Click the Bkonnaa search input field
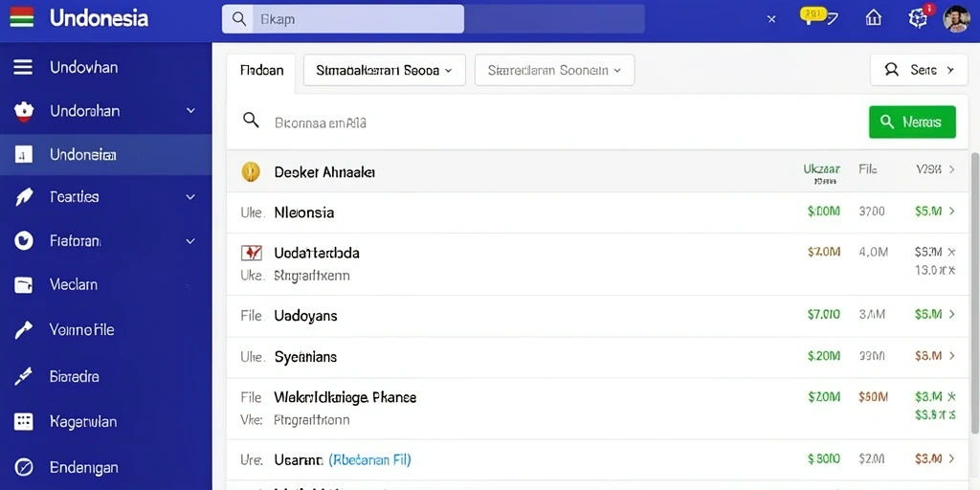The width and height of the screenshot is (980, 490). click(x=550, y=122)
